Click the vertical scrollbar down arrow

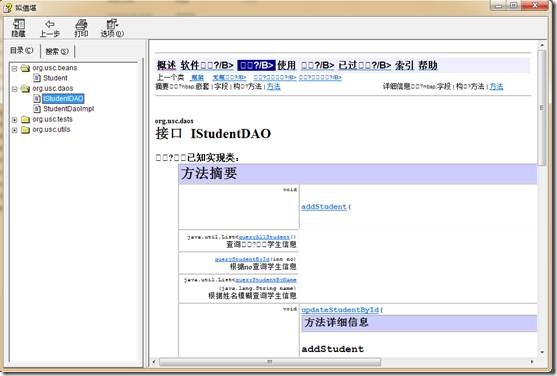542,352
